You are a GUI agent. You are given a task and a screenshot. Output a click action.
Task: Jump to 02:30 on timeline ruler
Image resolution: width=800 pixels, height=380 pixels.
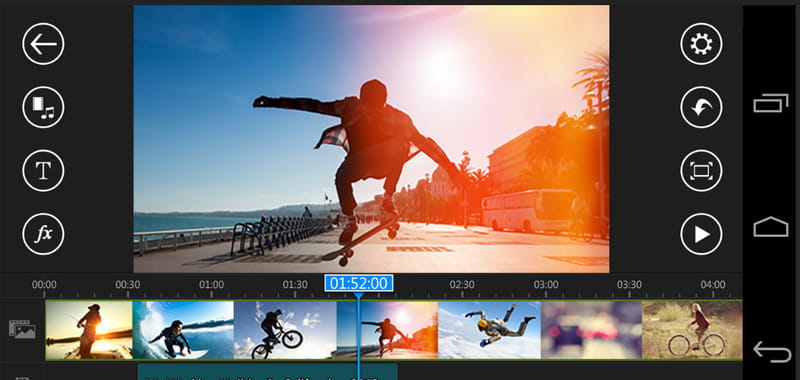click(x=462, y=285)
